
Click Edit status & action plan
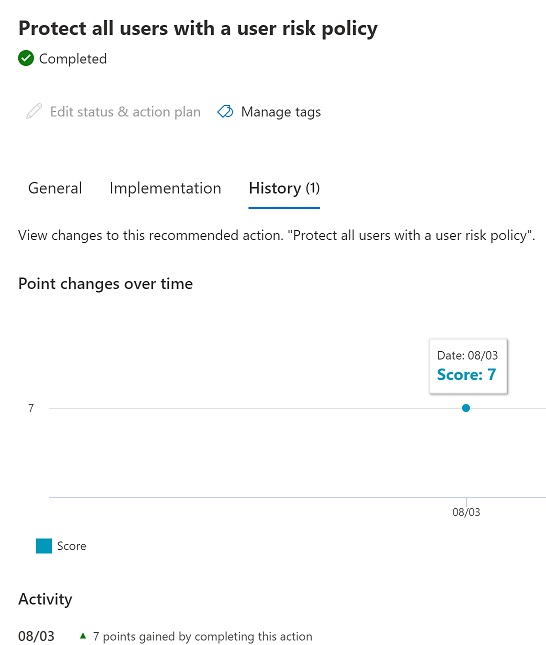[125, 112]
